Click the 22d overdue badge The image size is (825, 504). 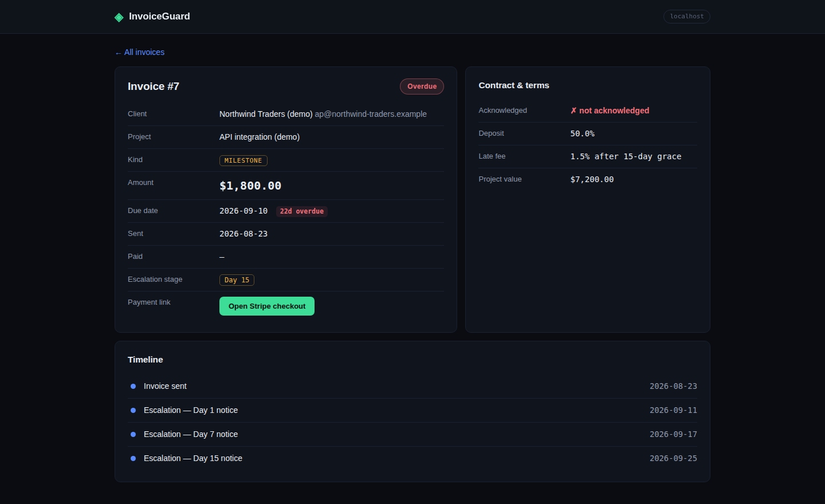pos(302,211)
